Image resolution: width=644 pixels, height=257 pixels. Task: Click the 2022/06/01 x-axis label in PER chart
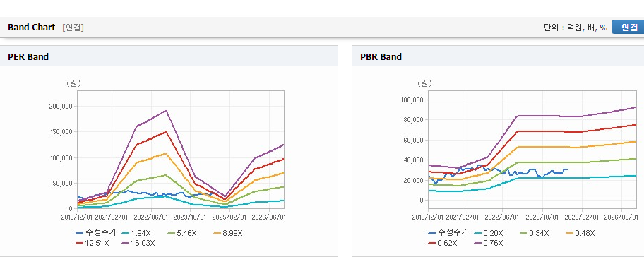[151, 217]
